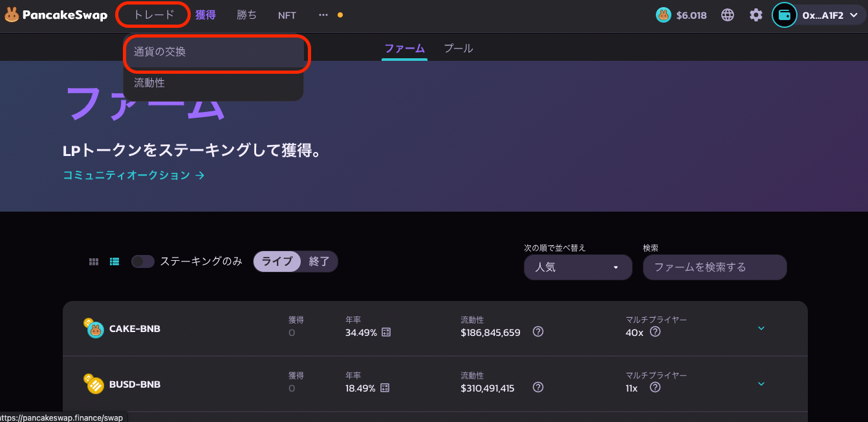868x422 pixels.
Task: Open 勝ち menu
Action: tap(246, 15)
